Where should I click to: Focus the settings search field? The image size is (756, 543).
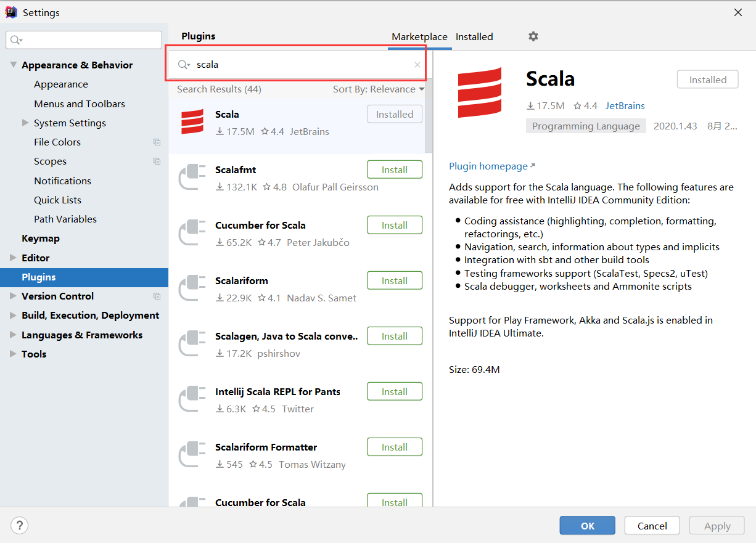point(84,40)
